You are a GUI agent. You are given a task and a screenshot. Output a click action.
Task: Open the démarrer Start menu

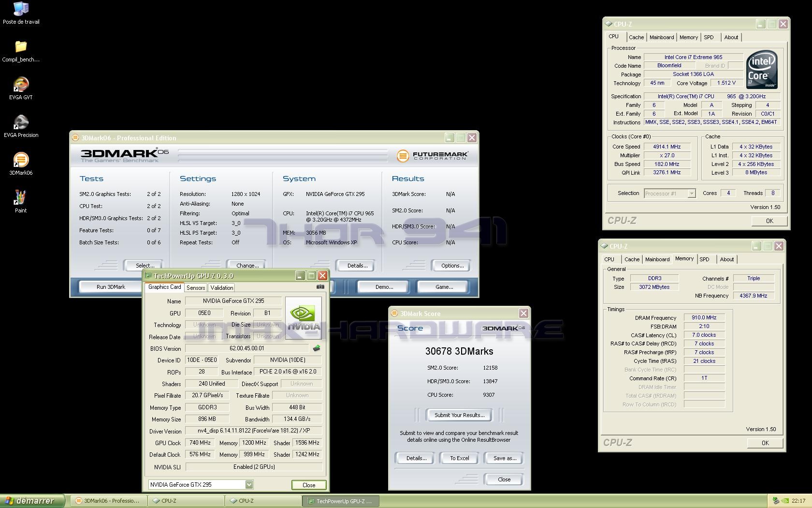click(x=32, y=501)
